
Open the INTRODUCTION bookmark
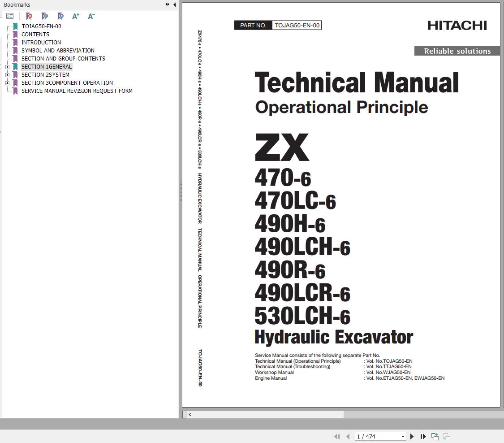click(41, 43)
